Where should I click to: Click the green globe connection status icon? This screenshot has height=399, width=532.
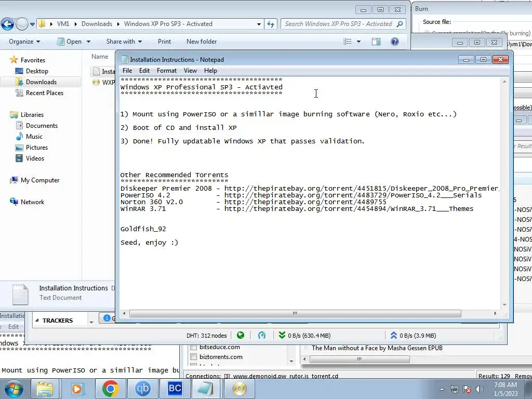click(241, 335)
